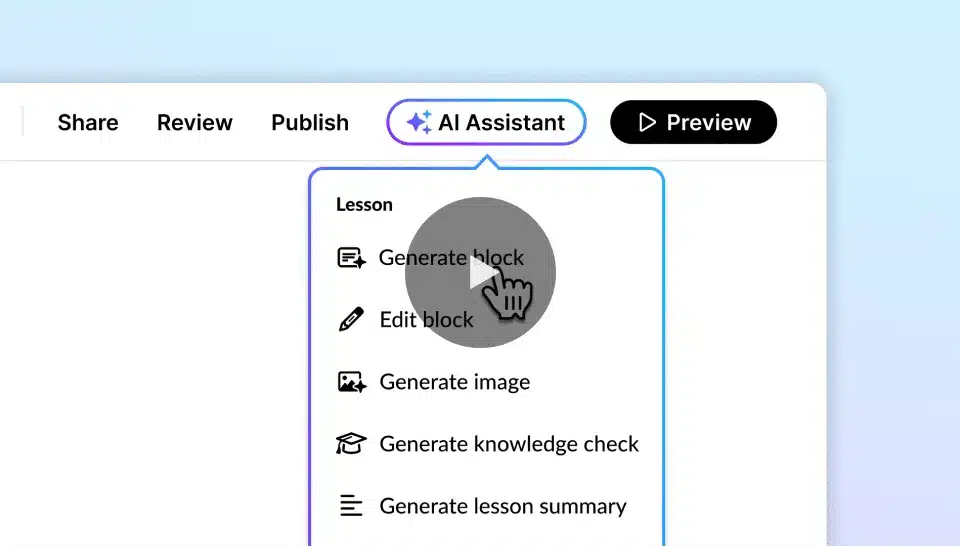This screenshot has width=960, height=547.
Task: Select Generate image menu entry
Action: [x=455, y=382]
